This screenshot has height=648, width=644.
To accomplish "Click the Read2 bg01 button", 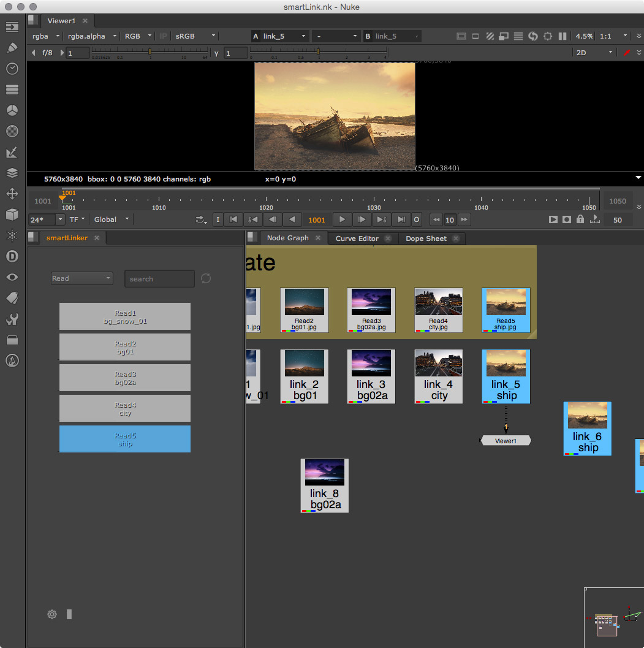I will (x=125, y=348).
